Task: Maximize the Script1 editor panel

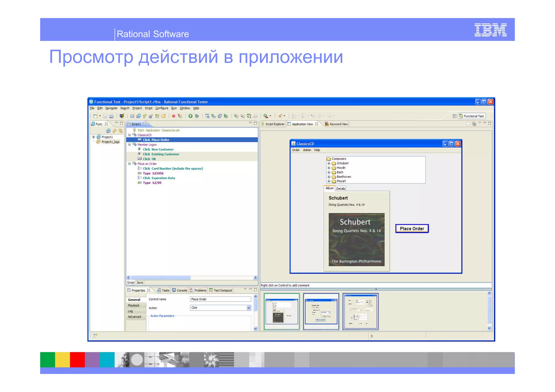Action: (x=255, y=123)
